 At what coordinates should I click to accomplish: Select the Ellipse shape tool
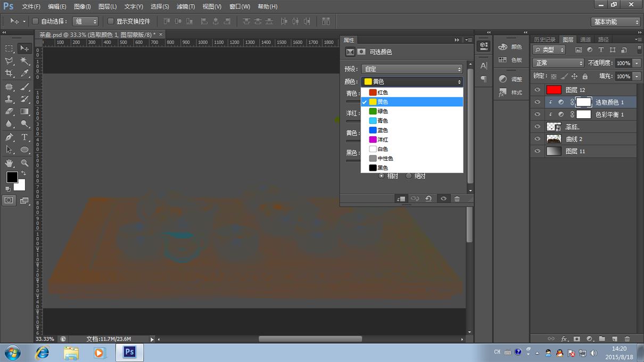(x=24, y=150)
